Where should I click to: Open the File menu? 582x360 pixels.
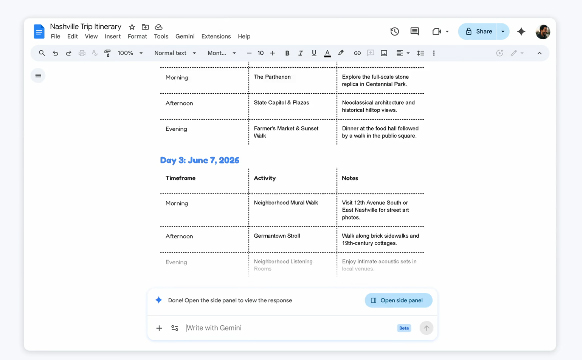[55, 36]
